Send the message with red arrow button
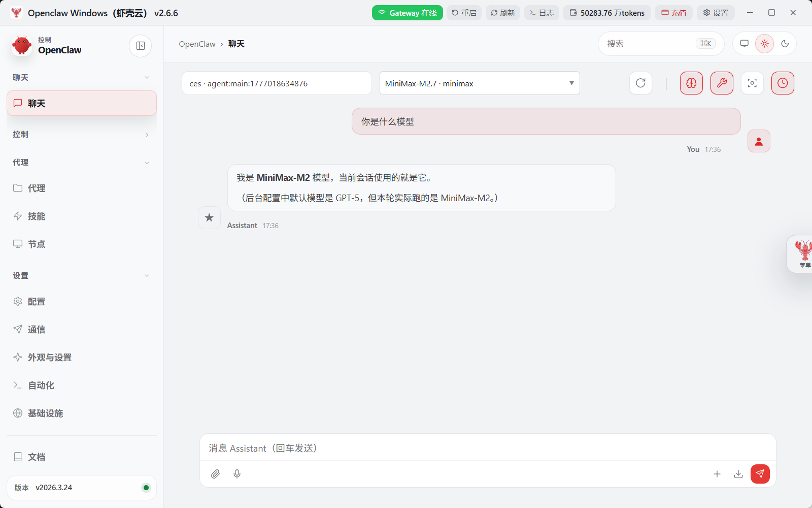The width and height of the screenshot is (812, 508). (x=760, y=474)
